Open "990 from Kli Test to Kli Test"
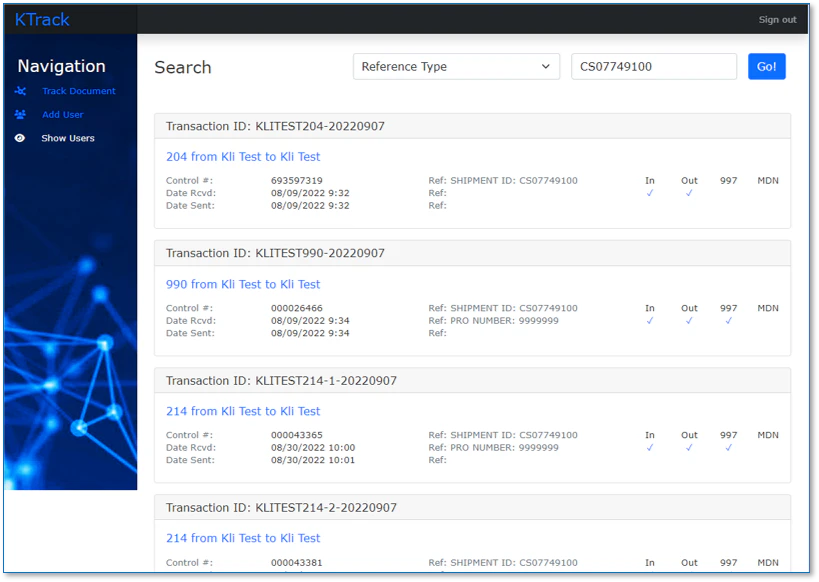Image resolution: width=819 pixels, height=582 pixels. pyautogui.click(x=242, y=284)
